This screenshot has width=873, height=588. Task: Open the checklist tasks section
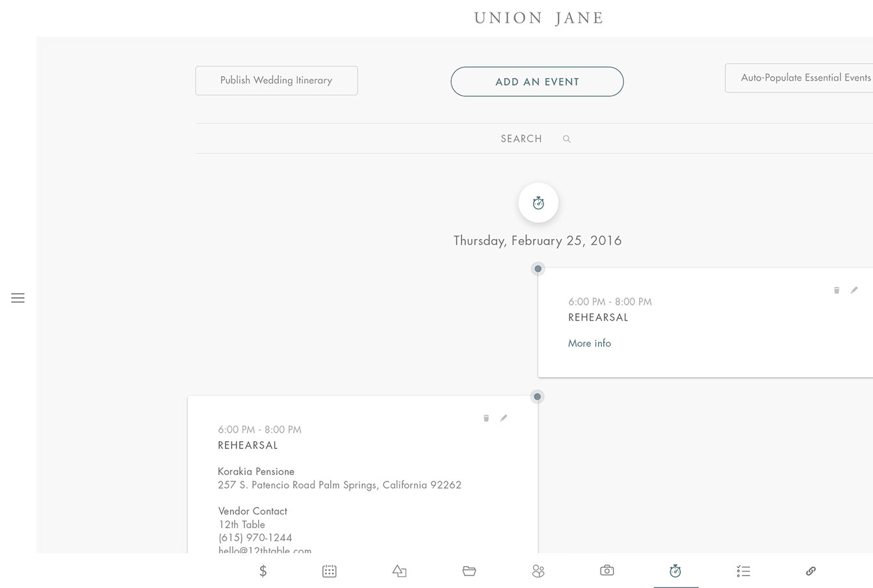(x=744, y=571)
